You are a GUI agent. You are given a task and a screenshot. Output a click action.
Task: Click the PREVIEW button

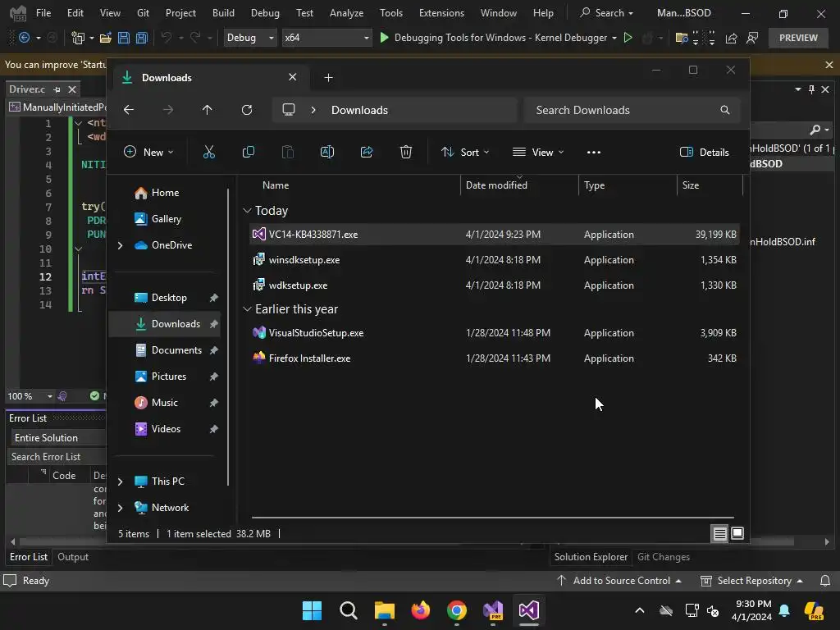(x=798, y=38)
